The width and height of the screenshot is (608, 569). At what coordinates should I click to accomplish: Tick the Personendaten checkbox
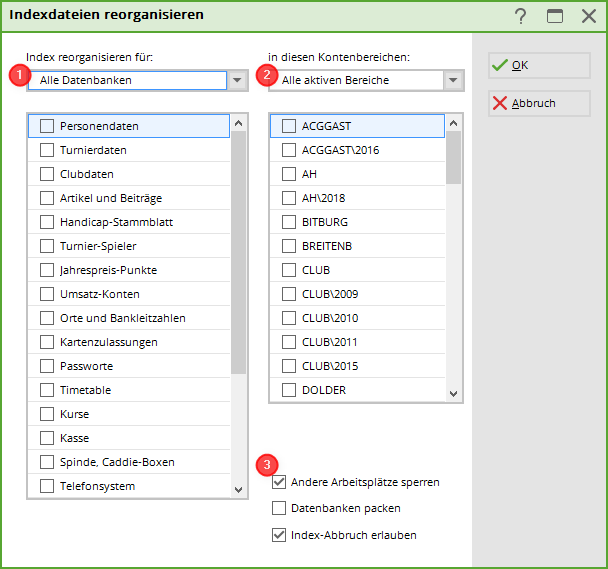tap(47, 126)
